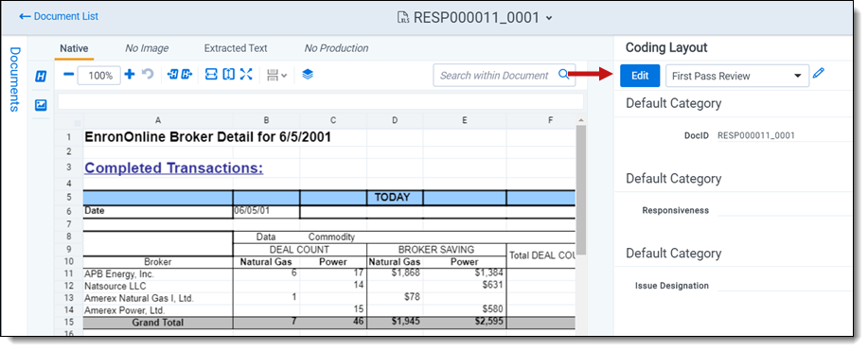868x351 pixels.
Task: Click the Responsiveness field
Action: (784, 210)
